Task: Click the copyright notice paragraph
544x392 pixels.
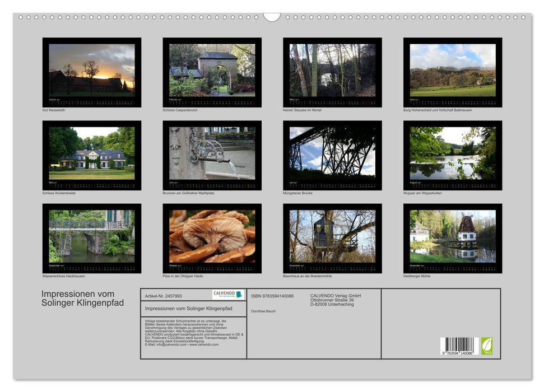Action: pos(194,333)
